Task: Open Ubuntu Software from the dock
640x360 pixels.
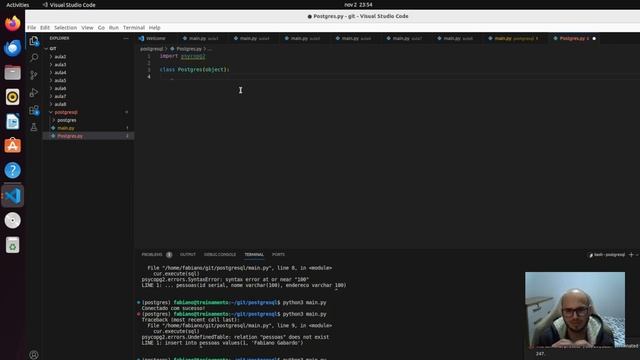Action: (13, 146)
